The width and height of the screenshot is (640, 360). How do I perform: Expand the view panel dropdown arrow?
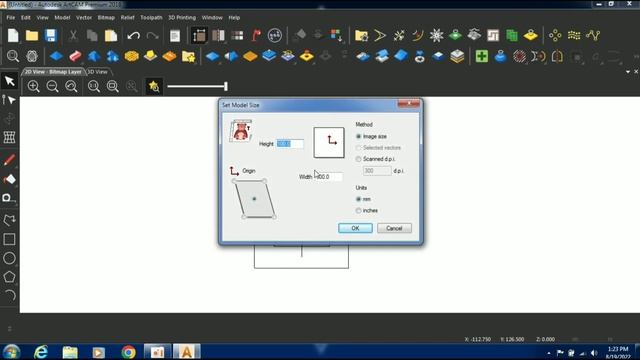[628, 72]
